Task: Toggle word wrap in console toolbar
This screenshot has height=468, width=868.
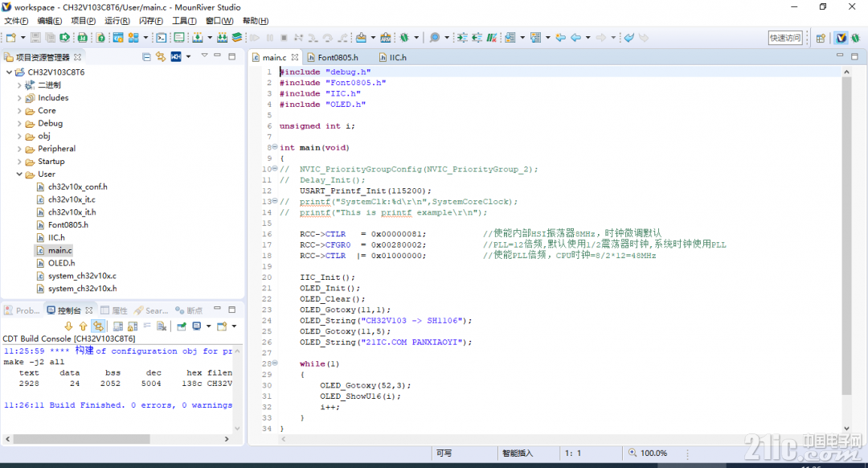Action: pyautogui.click(x=147, y=326)
